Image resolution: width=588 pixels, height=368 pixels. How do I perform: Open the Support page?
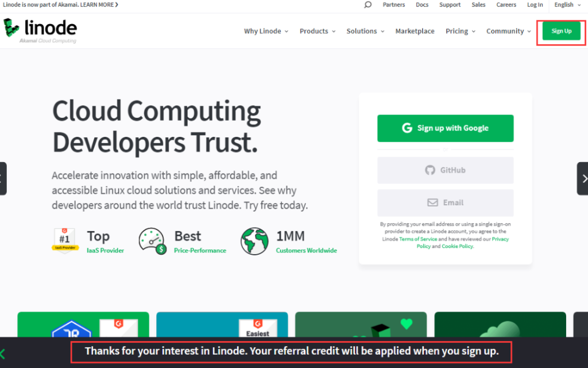pos(450,5)
